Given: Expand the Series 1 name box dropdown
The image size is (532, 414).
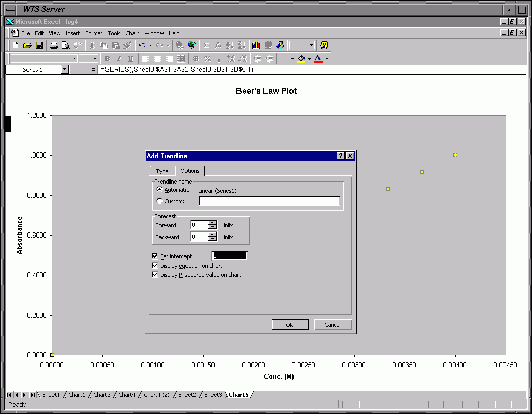Looking at the screenshot, I should [64, 70].
